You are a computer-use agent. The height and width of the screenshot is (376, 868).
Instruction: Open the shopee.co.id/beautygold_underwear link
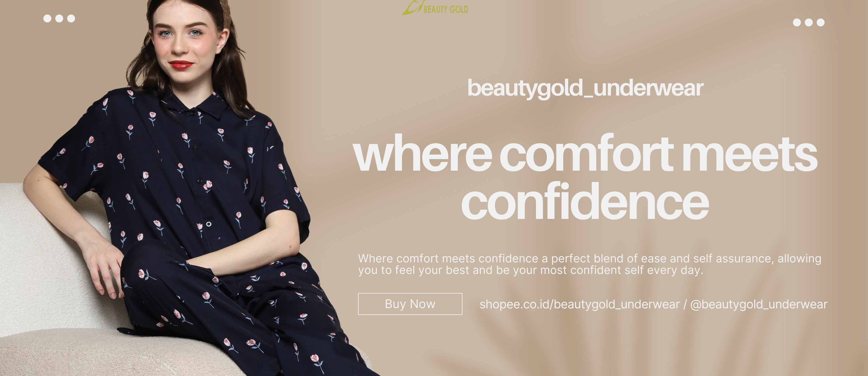(580, 305)
